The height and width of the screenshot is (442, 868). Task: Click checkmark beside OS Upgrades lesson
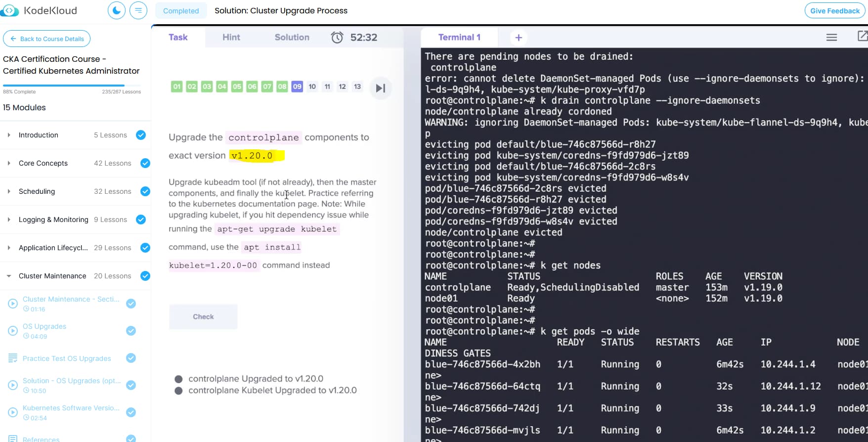coord(131,331)
